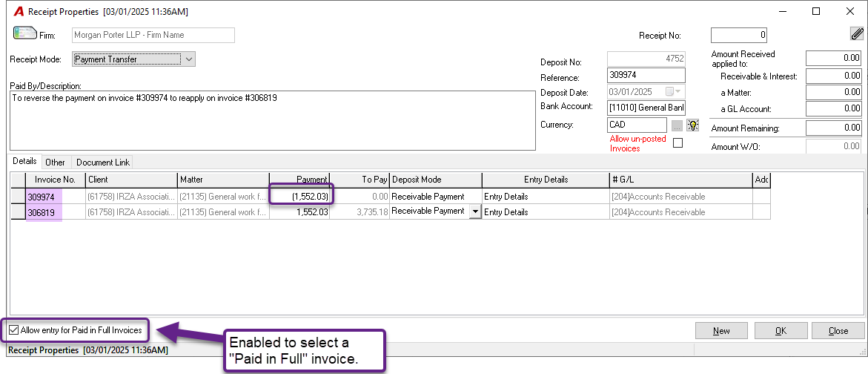The image size is (868, 374).
Task: Select row header for invoice 306819
Action: (19, 212)
